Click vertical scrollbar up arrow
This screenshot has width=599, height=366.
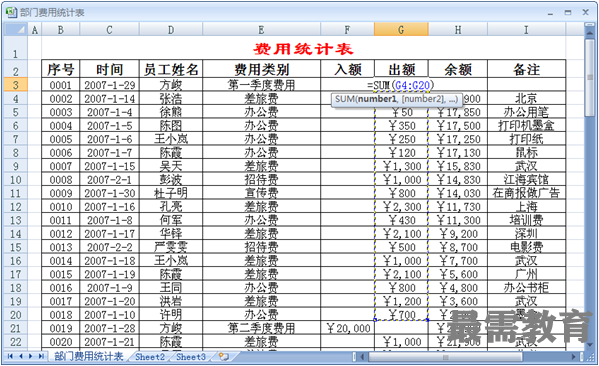tap(590, 32)
